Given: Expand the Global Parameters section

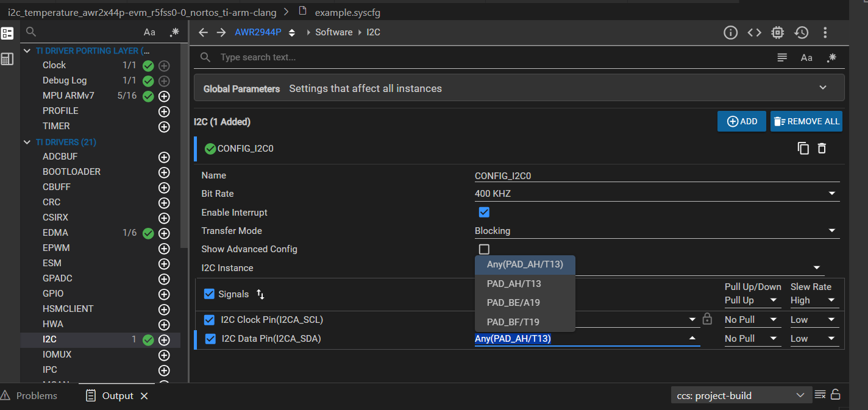Looking at the screenshot, I should point(822,88).
